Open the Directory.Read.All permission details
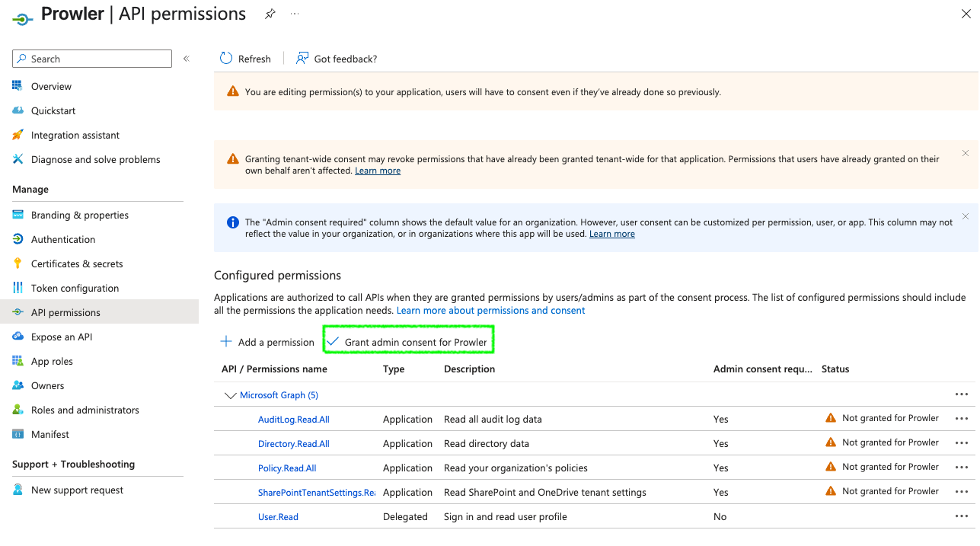Image resolution: width=980 pixels, height=546 pixels. point(293,442)
